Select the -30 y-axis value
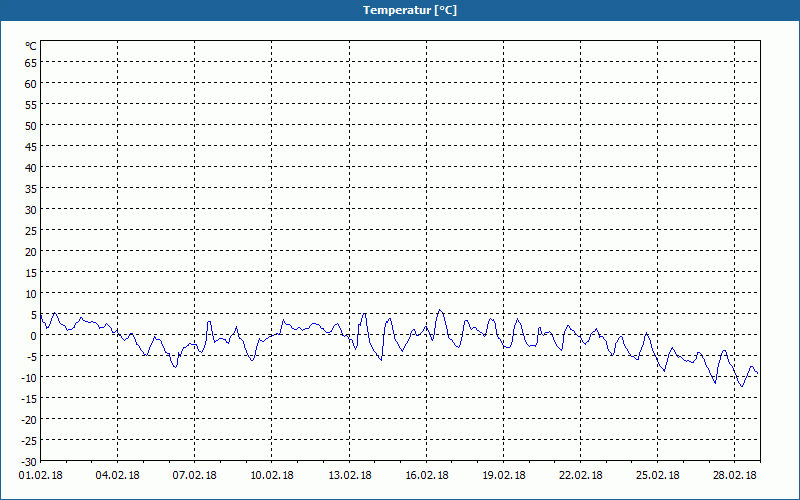 (x=29, y=462)
